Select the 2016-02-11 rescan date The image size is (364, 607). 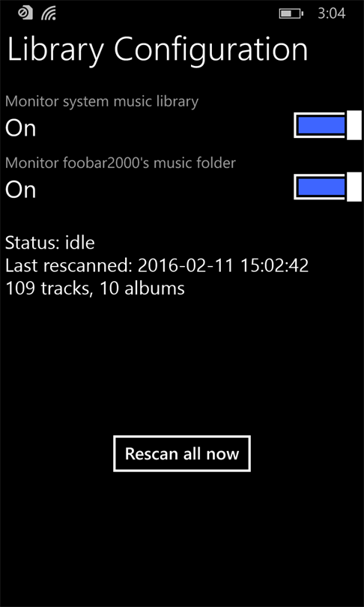186,265
